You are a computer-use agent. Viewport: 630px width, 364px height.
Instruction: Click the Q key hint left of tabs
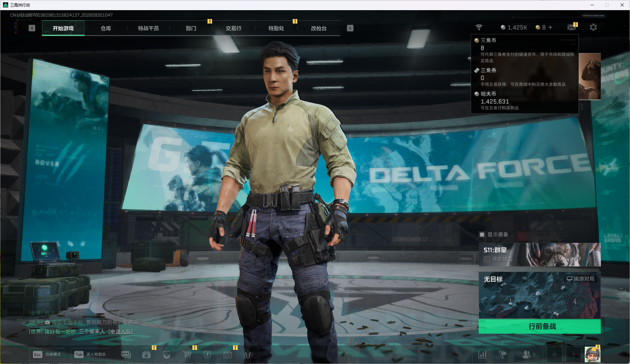pos(32,28)
